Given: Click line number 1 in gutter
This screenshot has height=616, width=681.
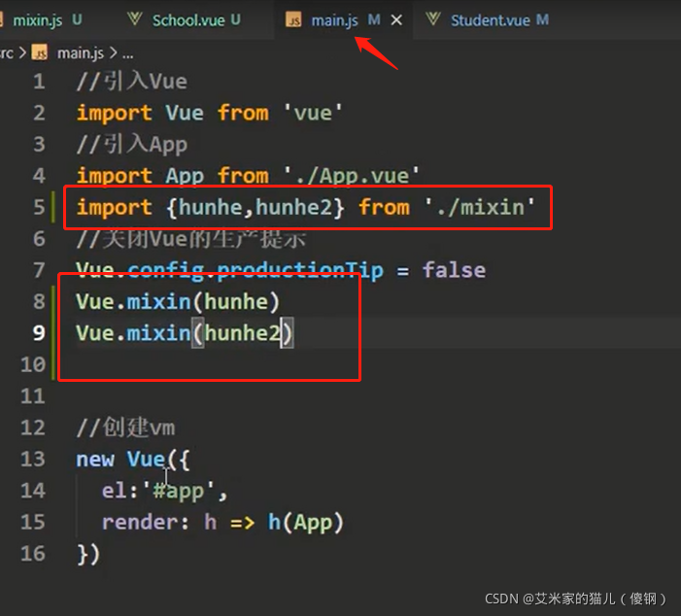Looking at the screenshot, I should click(39, 82).
